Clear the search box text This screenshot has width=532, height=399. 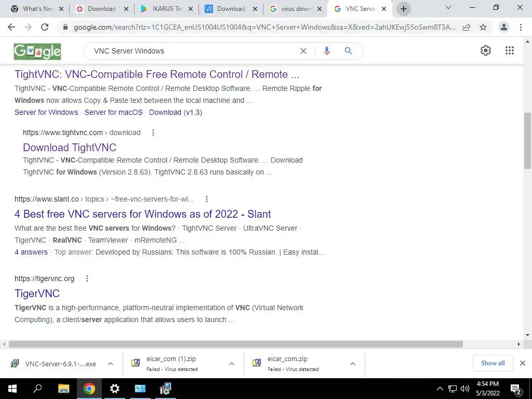303,51
